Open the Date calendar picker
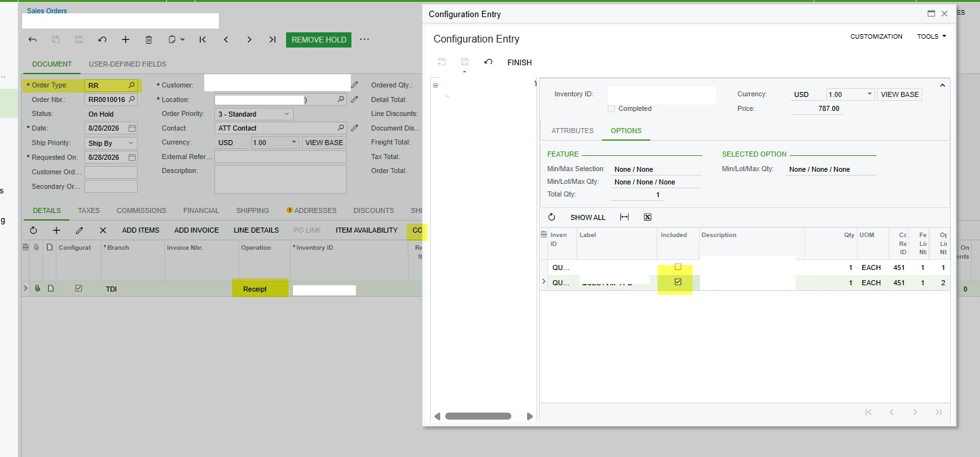Viewport: 980px width, 457px height. tap(132, 128)
